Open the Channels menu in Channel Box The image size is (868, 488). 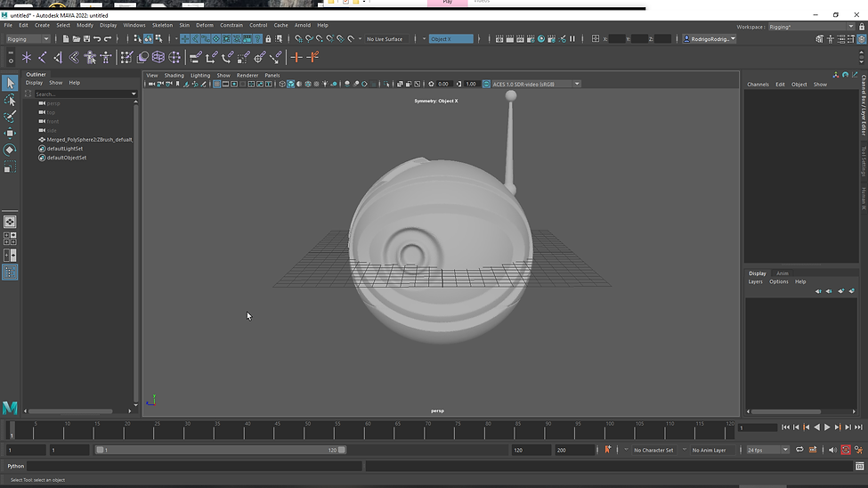758,85
